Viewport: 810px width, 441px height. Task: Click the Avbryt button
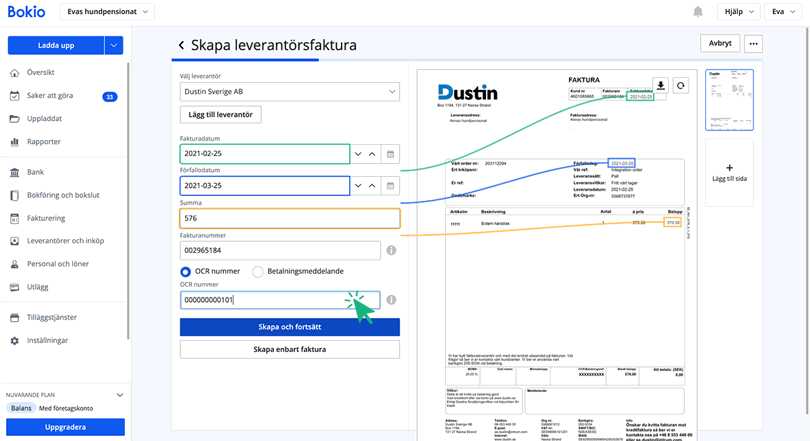(x=720, y=43)
